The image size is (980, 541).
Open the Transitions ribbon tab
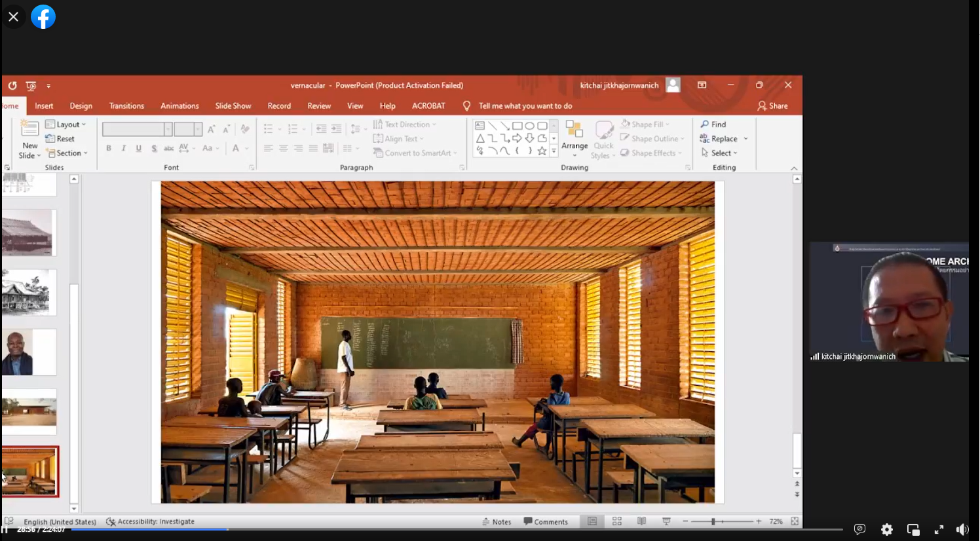click(x=126, y=106)
